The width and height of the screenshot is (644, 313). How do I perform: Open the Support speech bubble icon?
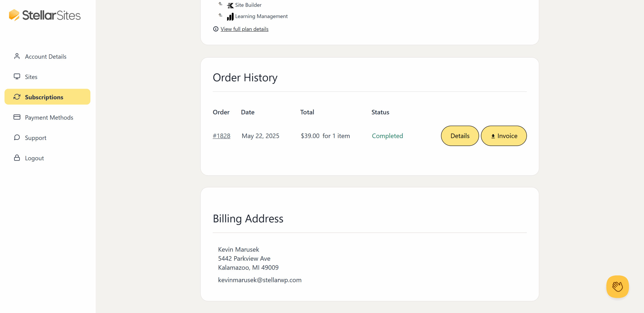17,137
